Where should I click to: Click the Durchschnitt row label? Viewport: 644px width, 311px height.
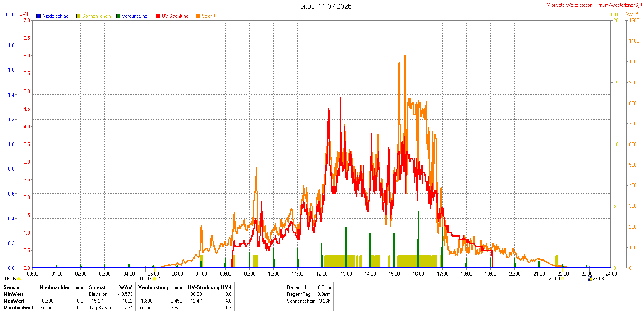(18, 308)
